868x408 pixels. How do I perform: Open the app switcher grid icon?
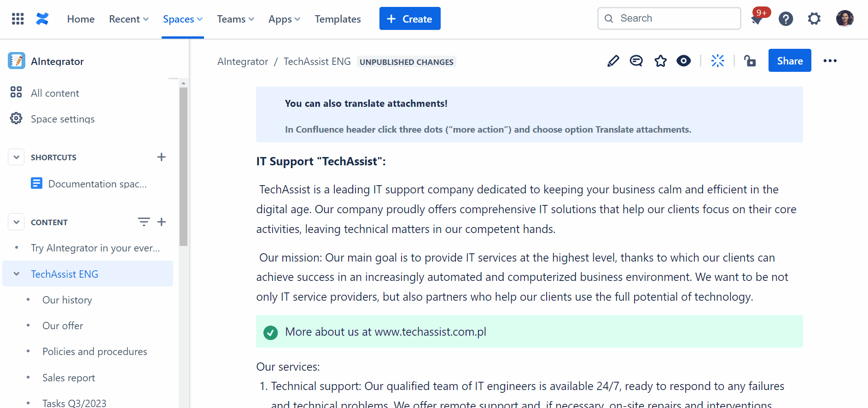[x=17, y=19]
